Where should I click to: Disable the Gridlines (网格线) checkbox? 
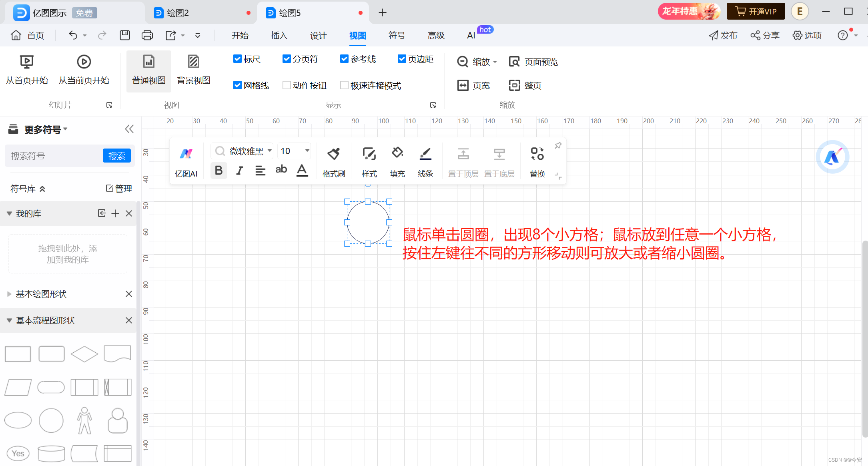(237, 85)
